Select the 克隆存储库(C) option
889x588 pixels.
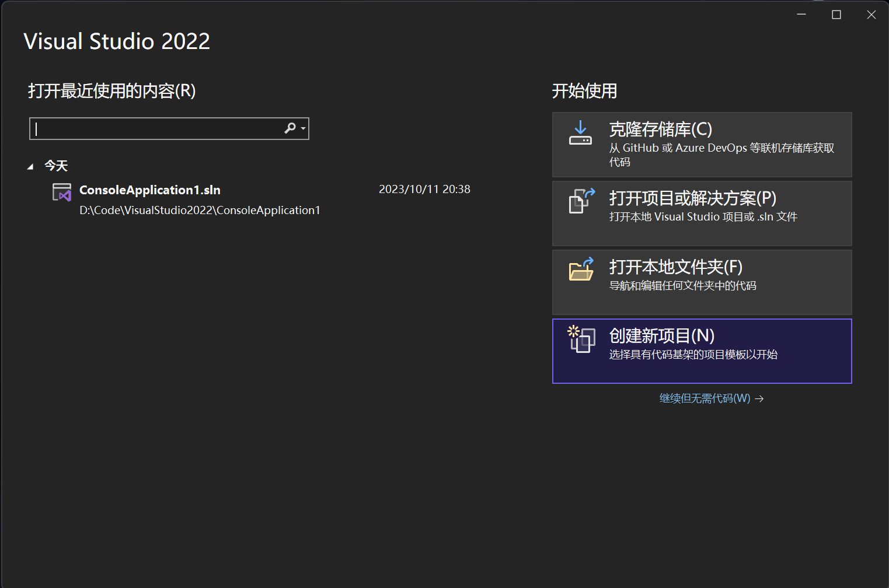point(701,144)
